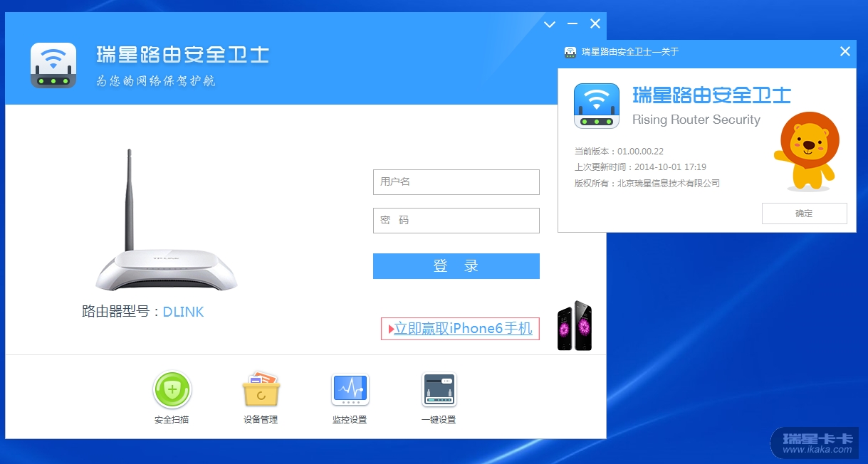Open the 一键设置 one-click setup icon
The width and height of the screenshot is (868, 464).
coord(439,390)
